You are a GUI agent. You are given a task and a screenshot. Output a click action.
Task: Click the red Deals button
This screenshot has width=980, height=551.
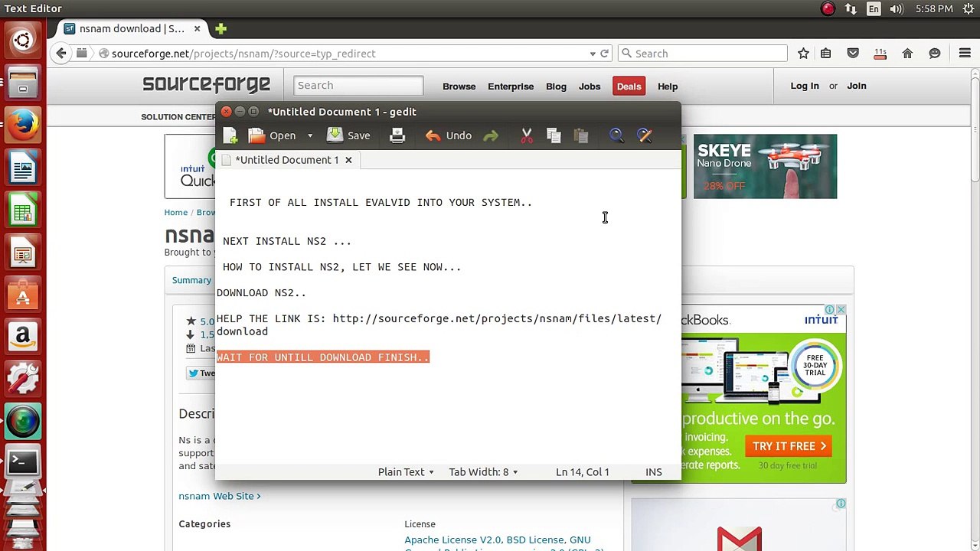(x=629, y=86)
